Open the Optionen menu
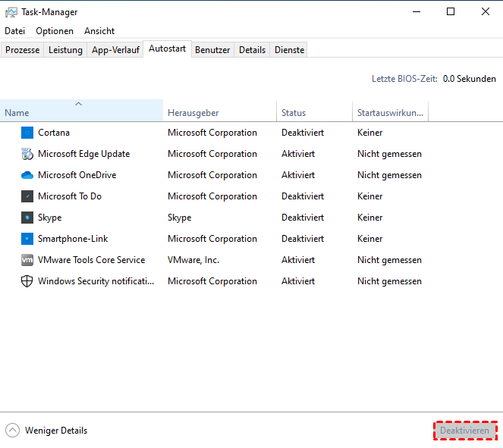Image resolution: width=503 pixels, height=448 pixels. pos(55,31)
